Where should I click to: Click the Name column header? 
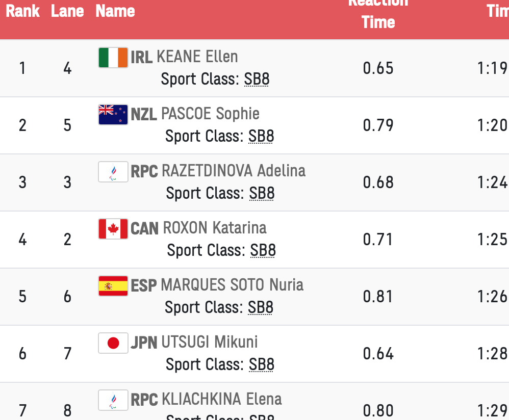[115, 11]
